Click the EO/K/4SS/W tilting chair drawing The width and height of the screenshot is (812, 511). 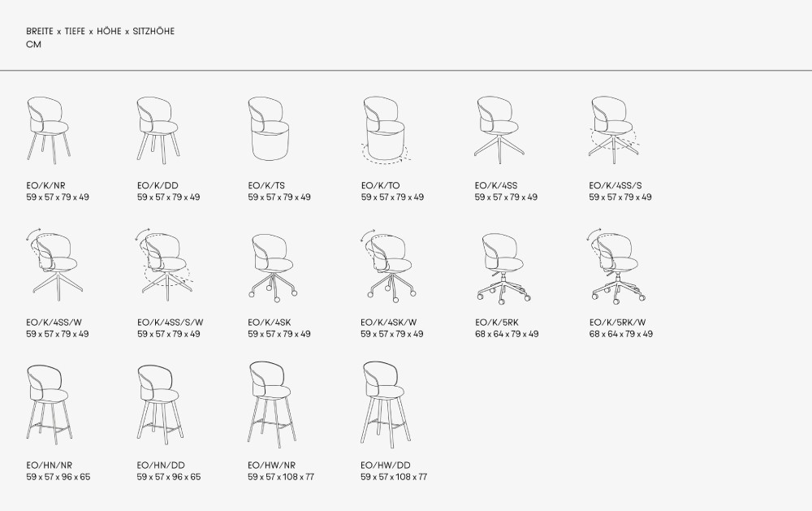pyautogui.click(x=50, y=264)
